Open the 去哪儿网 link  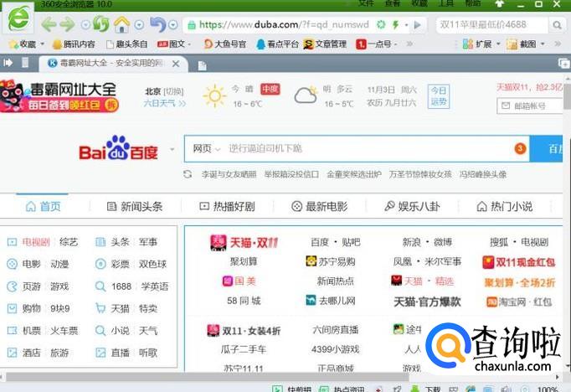pyautogui.click(x=331, y=301)
